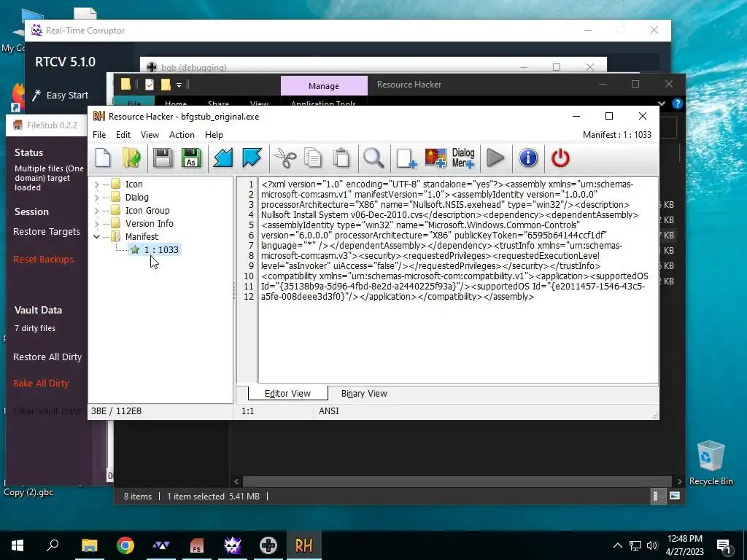
Task: Click '7 dirty files' text in FileStub
Action: click(35, 328)
